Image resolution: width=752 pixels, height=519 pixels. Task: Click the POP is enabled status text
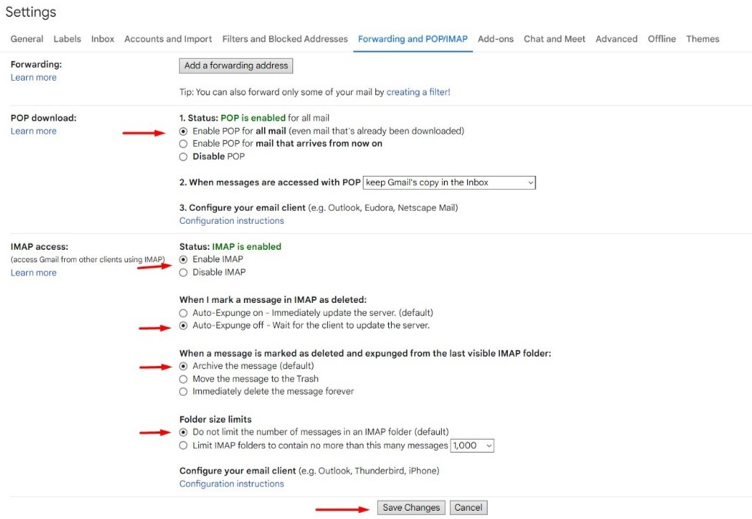[x=253, y=118]
